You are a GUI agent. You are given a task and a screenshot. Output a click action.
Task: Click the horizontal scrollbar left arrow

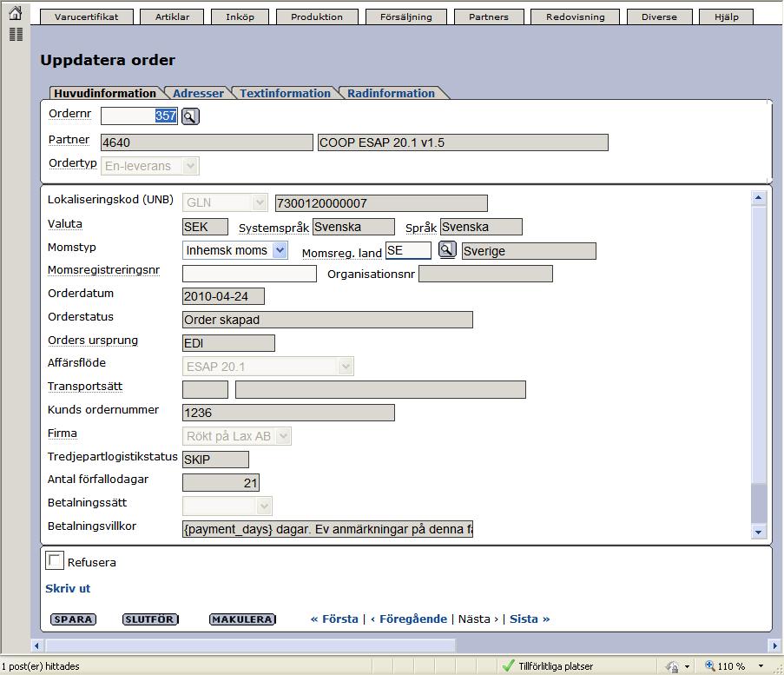click(x=36, y=645)
